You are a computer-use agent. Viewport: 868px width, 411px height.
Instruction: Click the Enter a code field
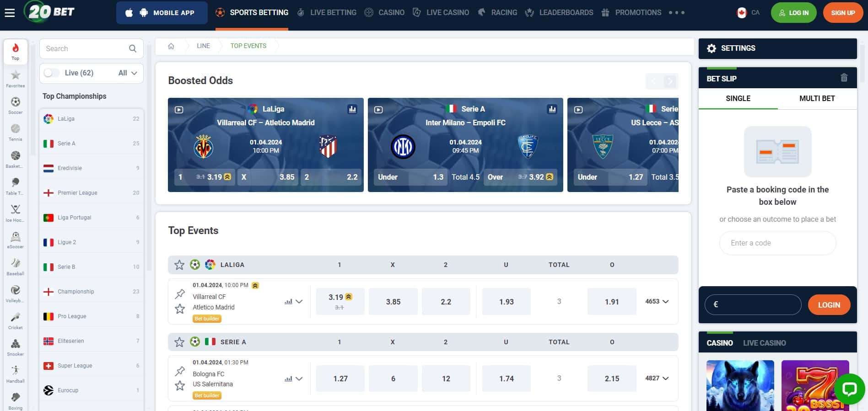(778, 243)
